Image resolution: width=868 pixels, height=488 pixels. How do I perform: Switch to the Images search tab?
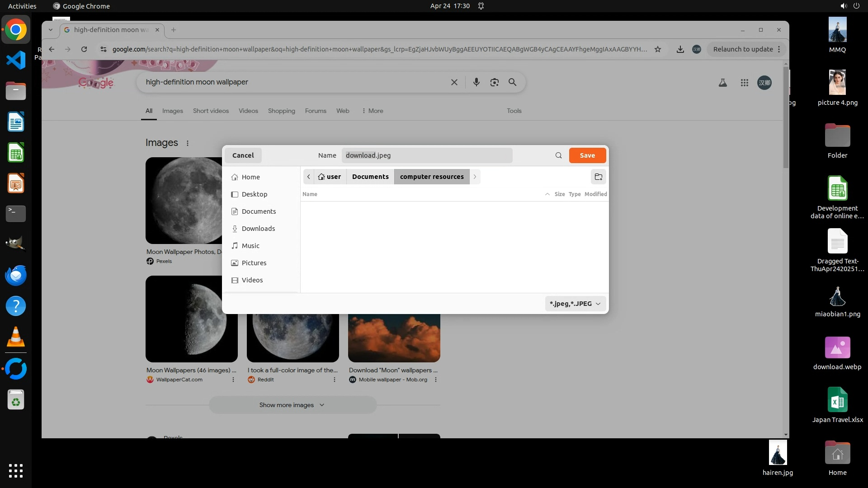[x=172, y=111]
